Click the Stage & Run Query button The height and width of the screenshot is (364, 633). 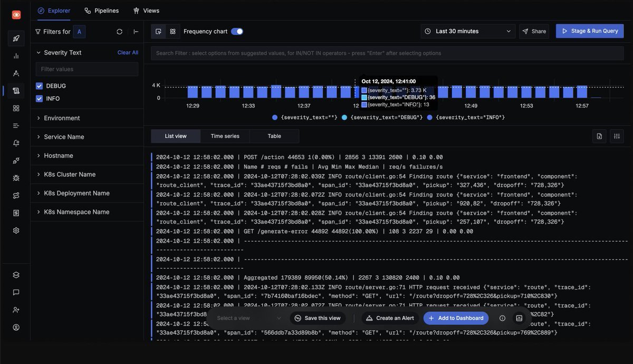coord(590,31)
